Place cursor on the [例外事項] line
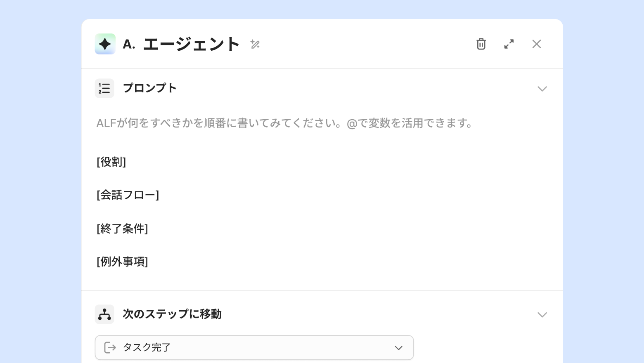644x363 pixels. point(123,262)
